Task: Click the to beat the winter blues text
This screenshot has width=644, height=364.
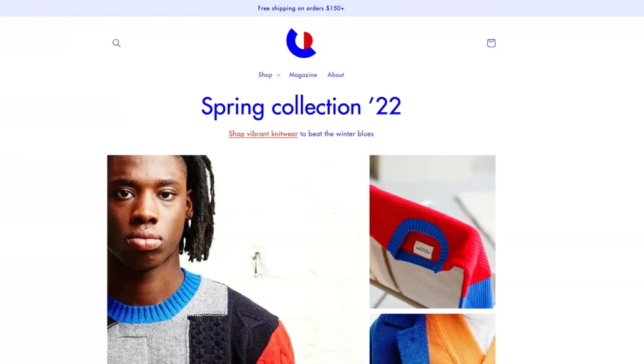Action: tap(337, 134)
